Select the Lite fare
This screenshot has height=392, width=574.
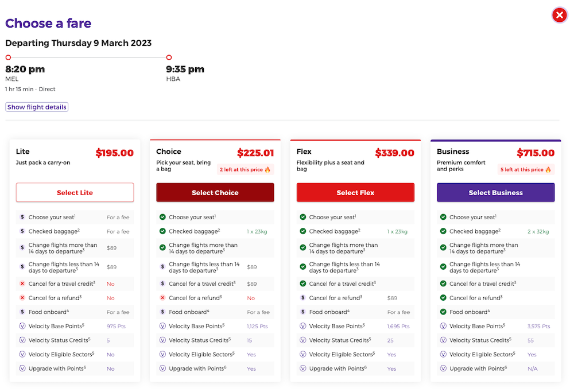(75, 192)
